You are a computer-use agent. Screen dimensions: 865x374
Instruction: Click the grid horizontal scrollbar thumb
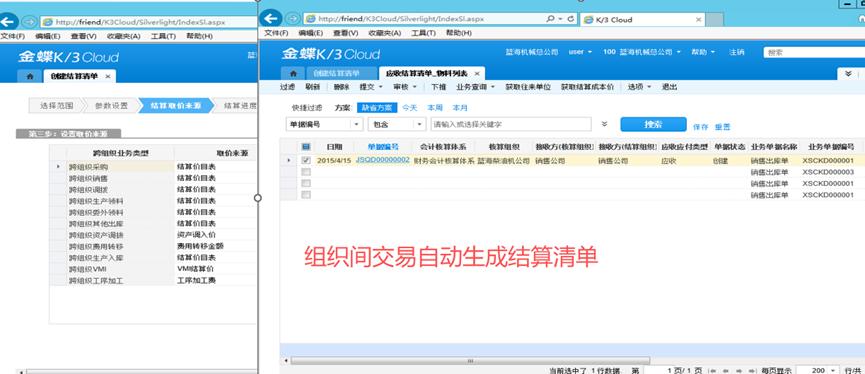point(470,361)
